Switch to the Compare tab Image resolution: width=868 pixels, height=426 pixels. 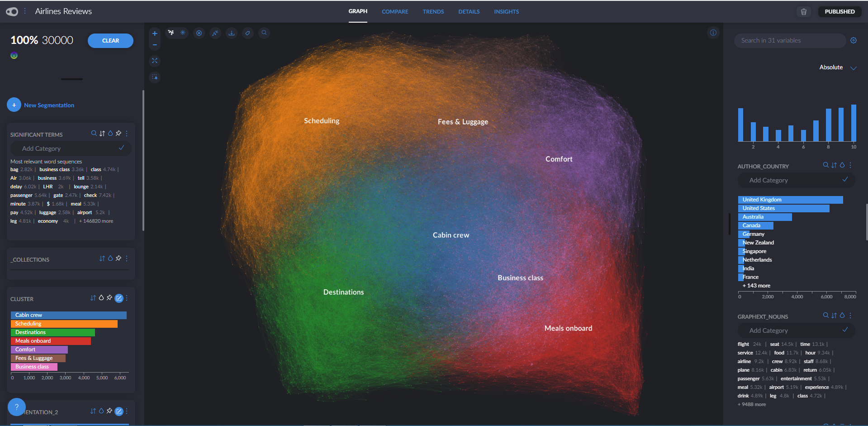tap(395, 12)
